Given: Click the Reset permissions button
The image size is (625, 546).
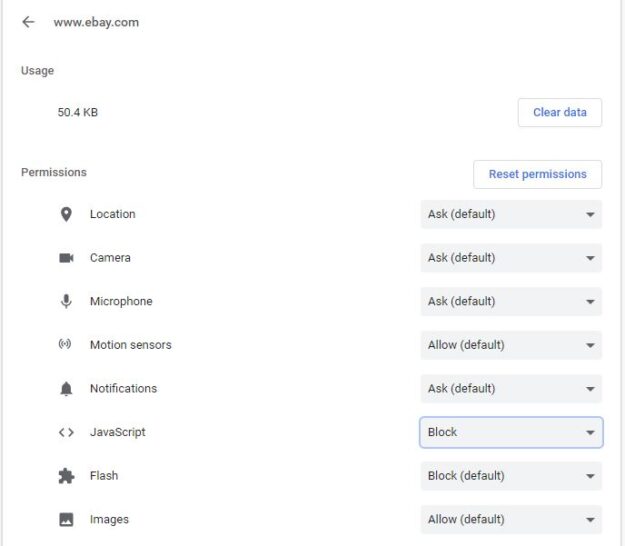Looking at the screenshot, I should [537, 174].
